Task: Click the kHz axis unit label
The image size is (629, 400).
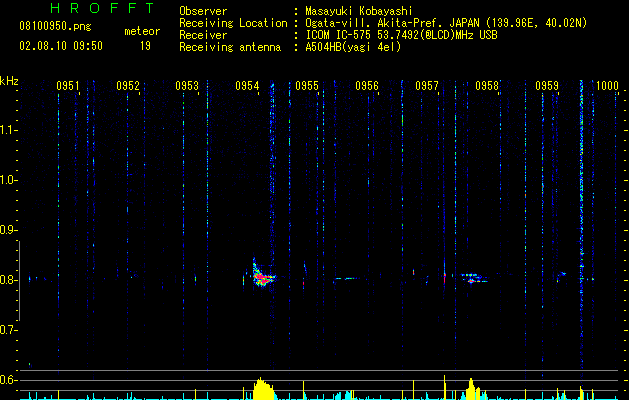Action: [9, 81]
